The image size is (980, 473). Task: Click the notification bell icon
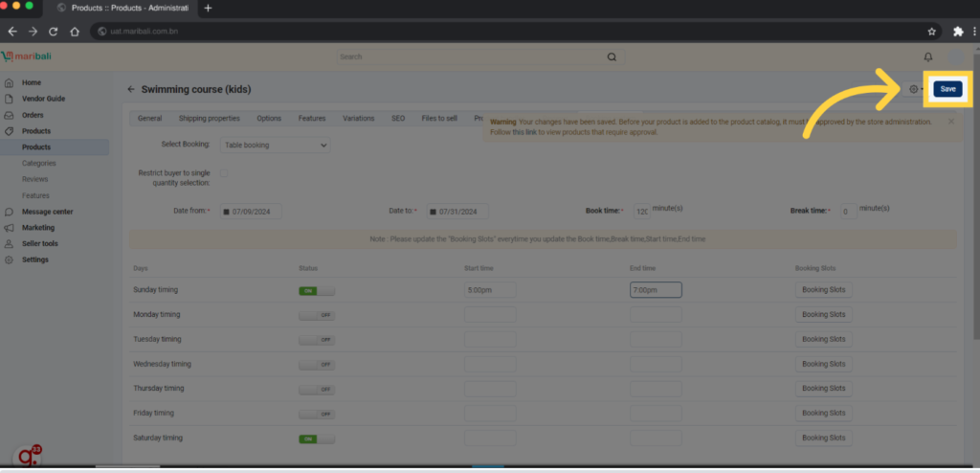coord(927,57)
